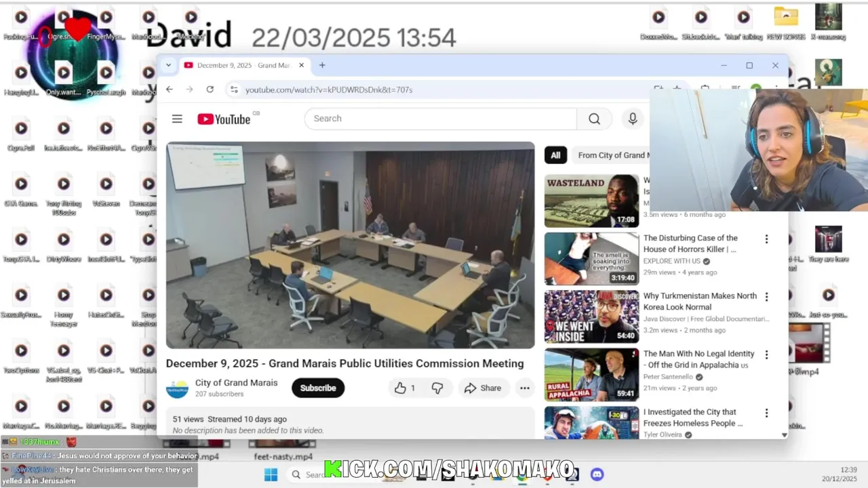Expand the tab search chevron in Chrome
The height and width of the screenshot is (488, 868).
168,65
